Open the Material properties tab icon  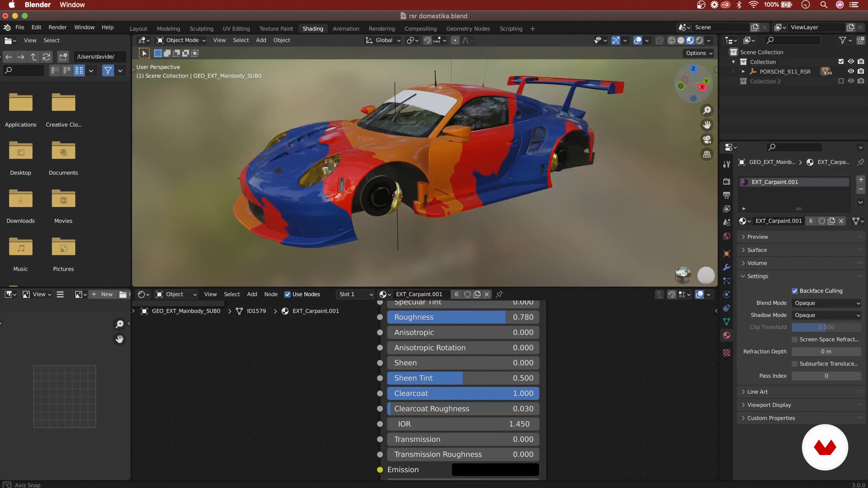click(726, 335)
